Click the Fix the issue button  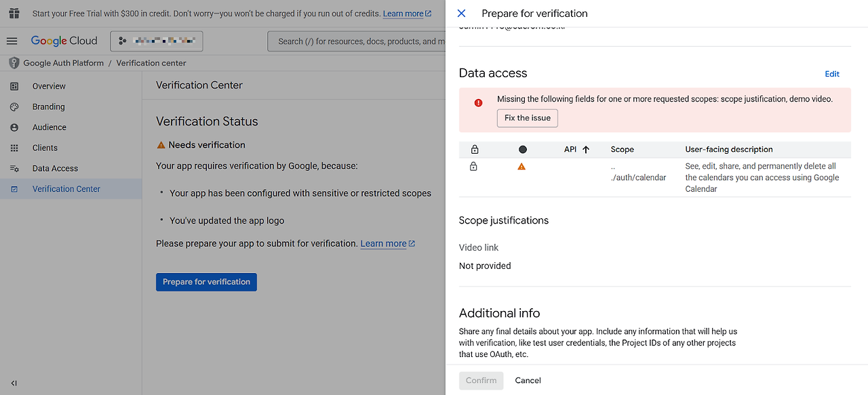click(x=528, y=118)
